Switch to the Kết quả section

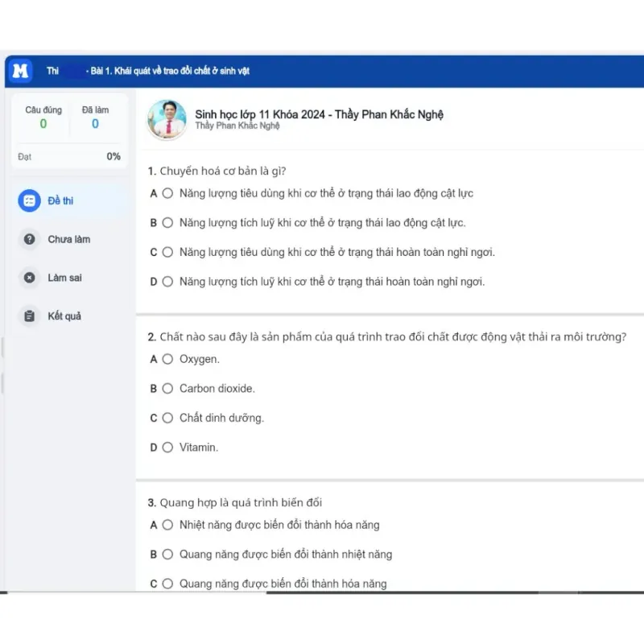pyautogui.click(x=64, y=316)
